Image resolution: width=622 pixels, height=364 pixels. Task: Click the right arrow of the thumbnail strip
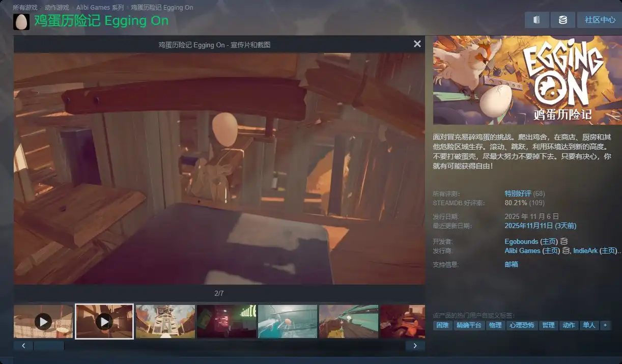click(415, 346)
